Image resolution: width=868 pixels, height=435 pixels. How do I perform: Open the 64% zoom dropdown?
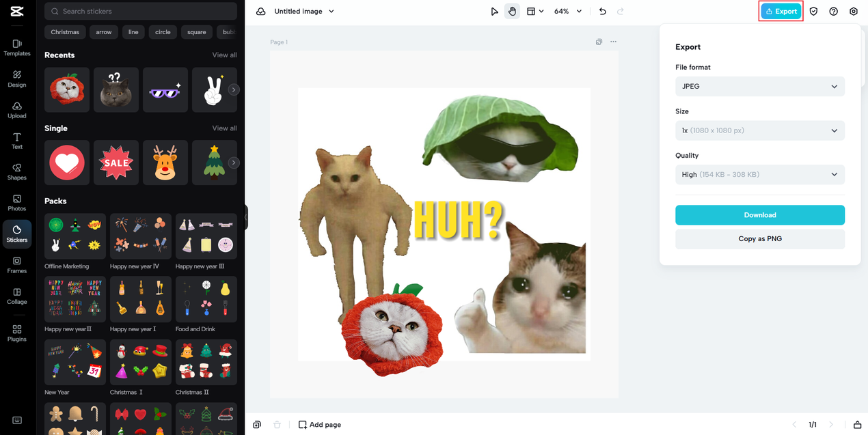[x=567, y=12]
